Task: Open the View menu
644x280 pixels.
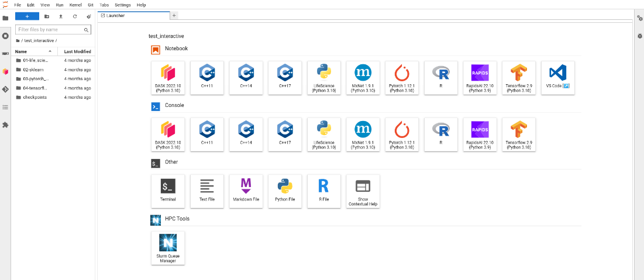Action: pyautogui.click(x=45, y=5)
